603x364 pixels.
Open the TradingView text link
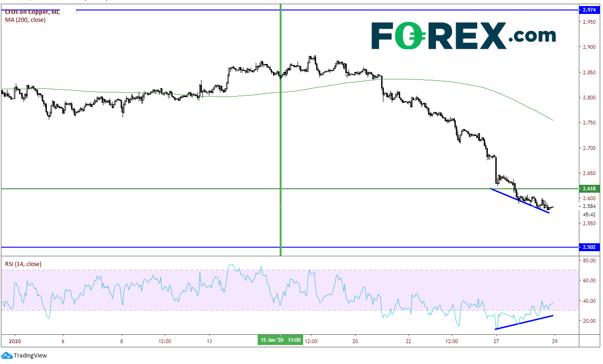[x=30, y=356]
